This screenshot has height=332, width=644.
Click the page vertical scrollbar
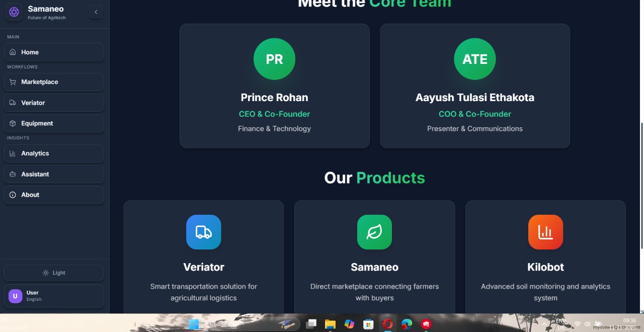[641, 185]
